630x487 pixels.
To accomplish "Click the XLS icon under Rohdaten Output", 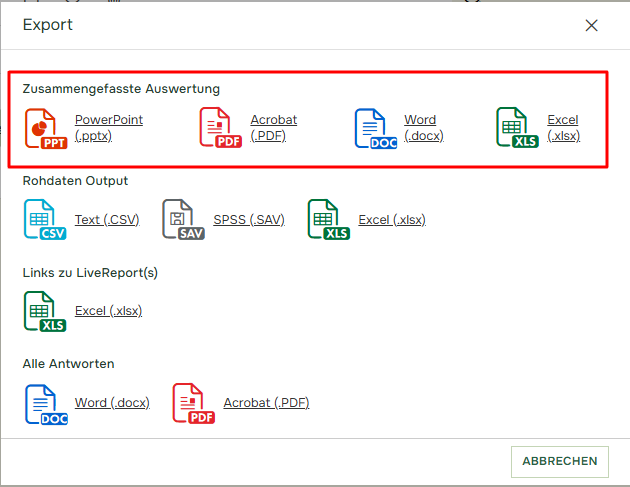I will coord(329,220).
